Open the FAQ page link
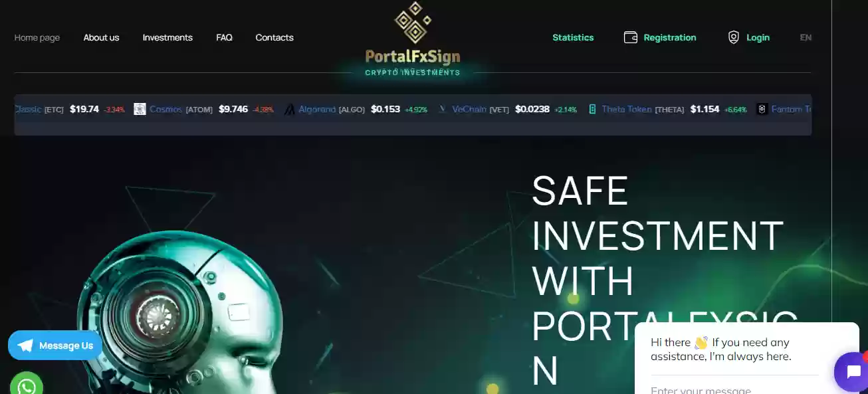The width and height of the screenshot is (868, 394). (x=224, y=38)
